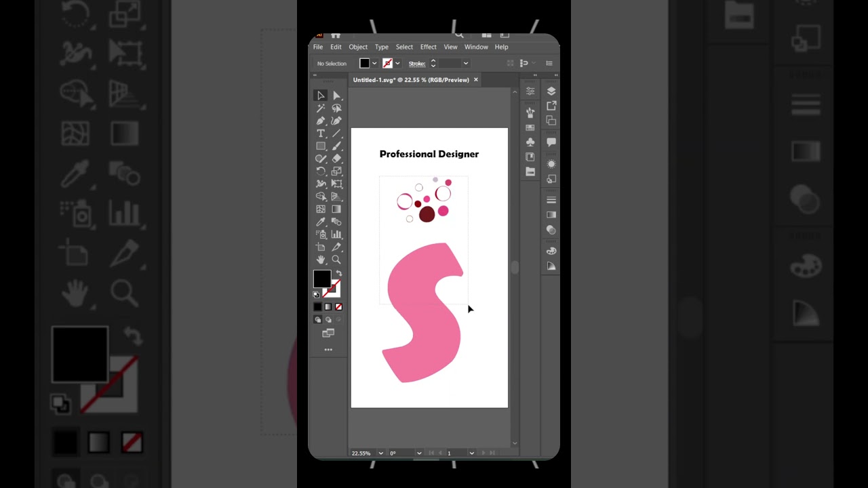The width and height of the screenshot is (868, 488).
Task: Select the Magic Wand tool
Action: [x=321, y=108]
